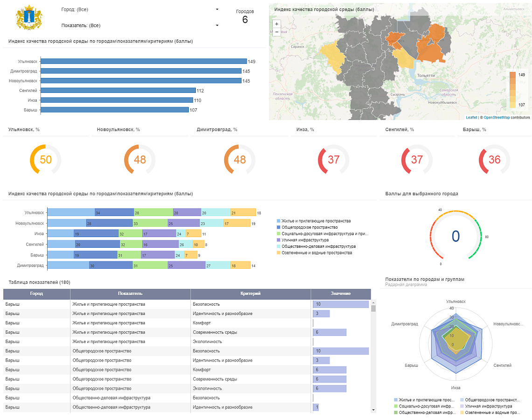Click the table scrollbar down arrow
This screenshot has width=532, height=420.
[373, 410]
